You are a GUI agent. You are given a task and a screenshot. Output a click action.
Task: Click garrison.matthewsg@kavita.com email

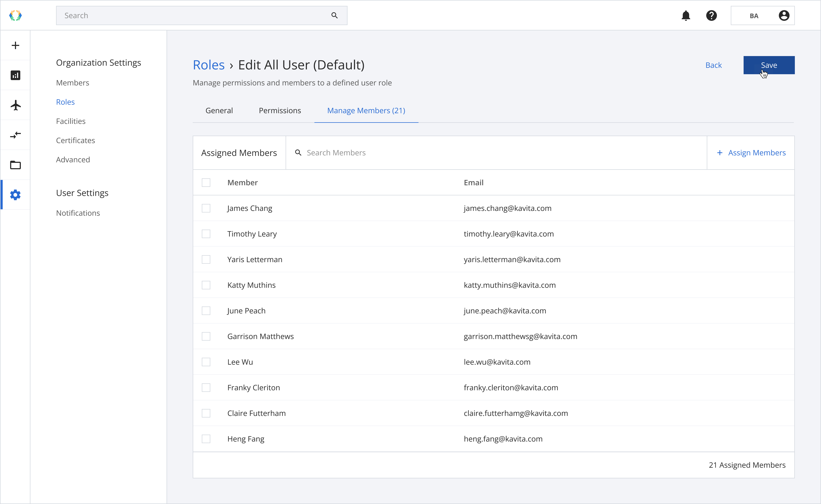(x=520, y=337)
